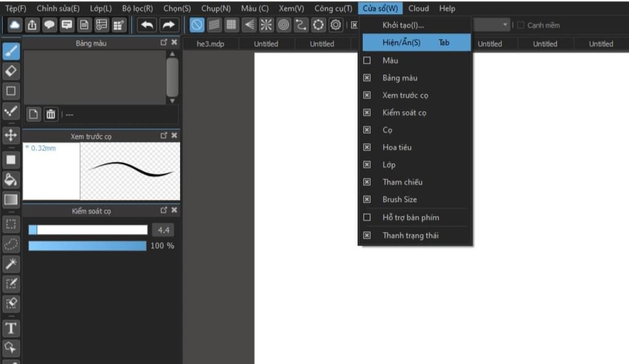Enable vanishing point snap

[249, 25]
